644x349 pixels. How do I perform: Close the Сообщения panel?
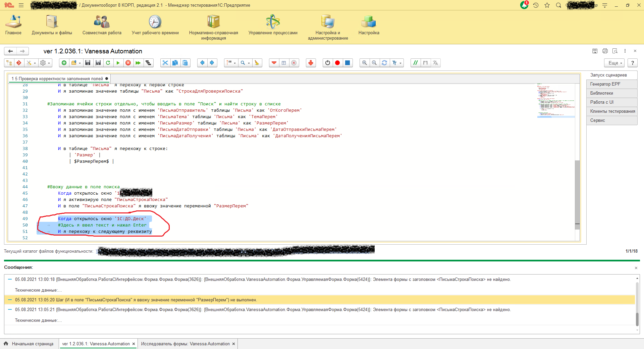(x=636, y=268)
